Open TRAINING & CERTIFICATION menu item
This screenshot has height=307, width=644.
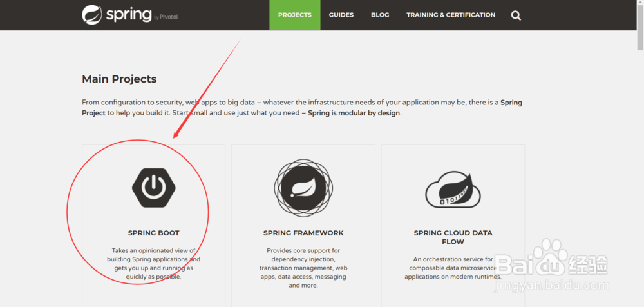pos(451,15)
